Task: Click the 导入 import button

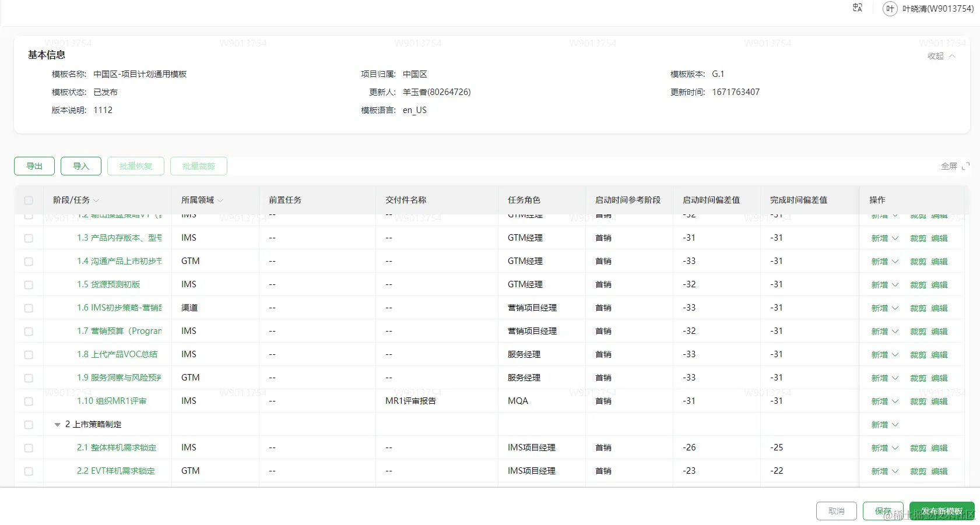Action: (81, 166)
